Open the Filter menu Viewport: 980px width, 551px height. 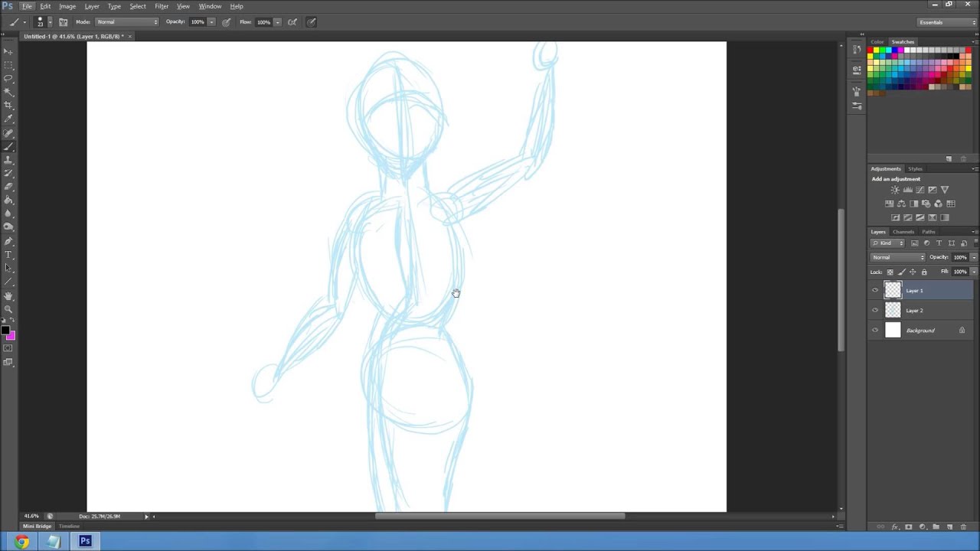tap(162, 6)
